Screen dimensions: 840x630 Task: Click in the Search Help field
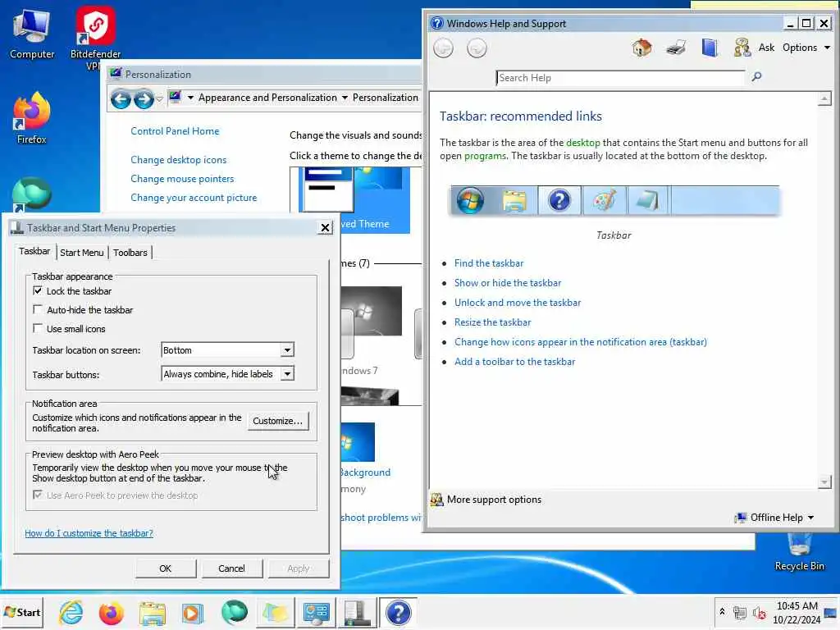click(620, 78)
